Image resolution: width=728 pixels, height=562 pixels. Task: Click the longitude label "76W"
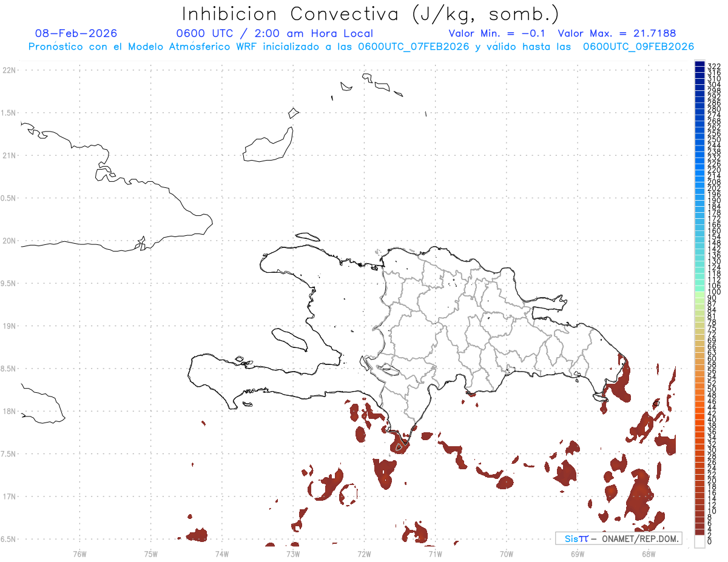click(x=79, y=554)
